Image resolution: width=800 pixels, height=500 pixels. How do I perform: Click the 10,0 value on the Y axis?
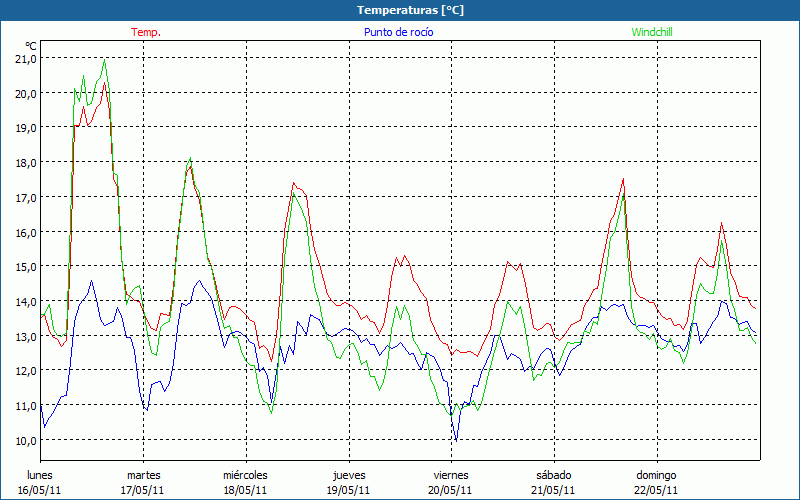point(26,440)
